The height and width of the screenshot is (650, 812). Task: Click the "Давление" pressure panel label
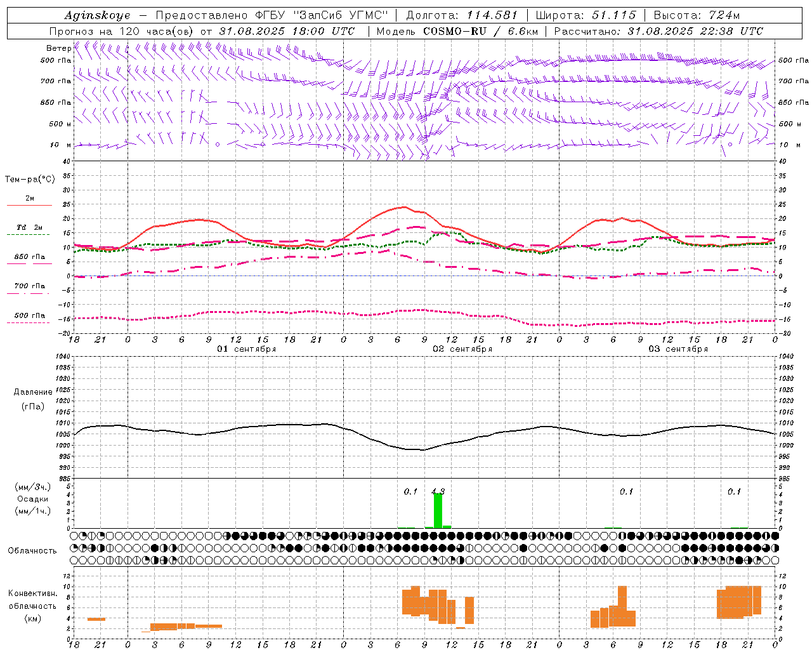(33, 392)
